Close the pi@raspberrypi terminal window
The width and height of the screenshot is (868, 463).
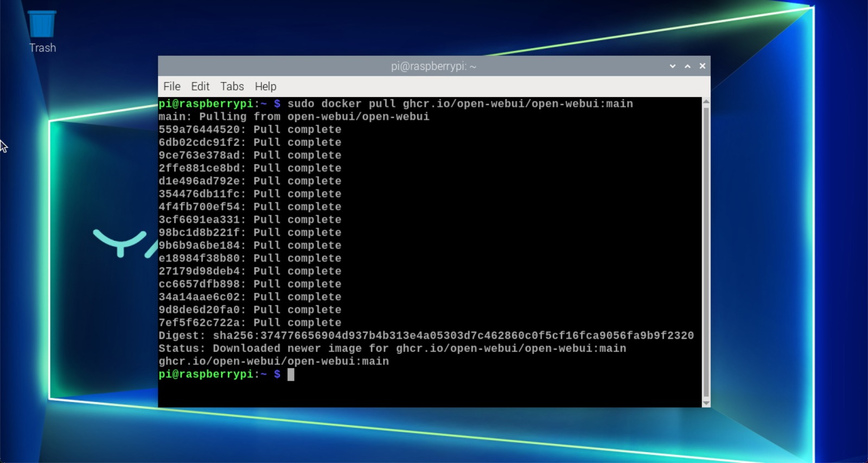703,66
